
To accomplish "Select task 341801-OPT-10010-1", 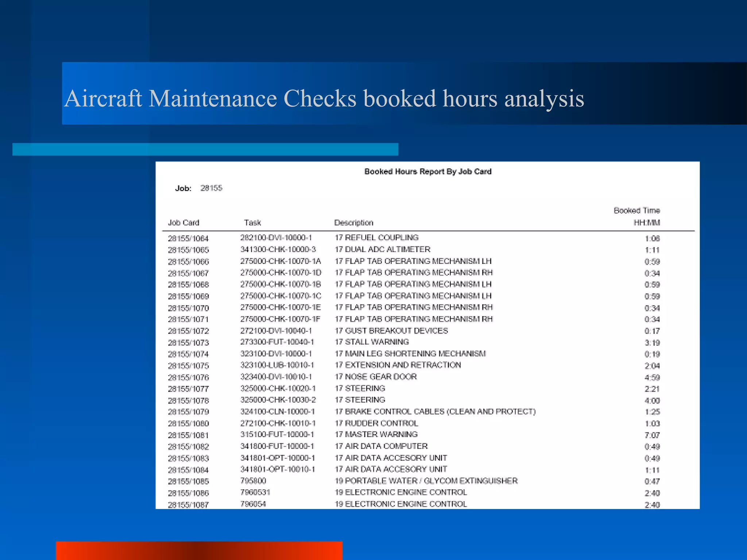I will pyautogui.click(x=278, y=469).
